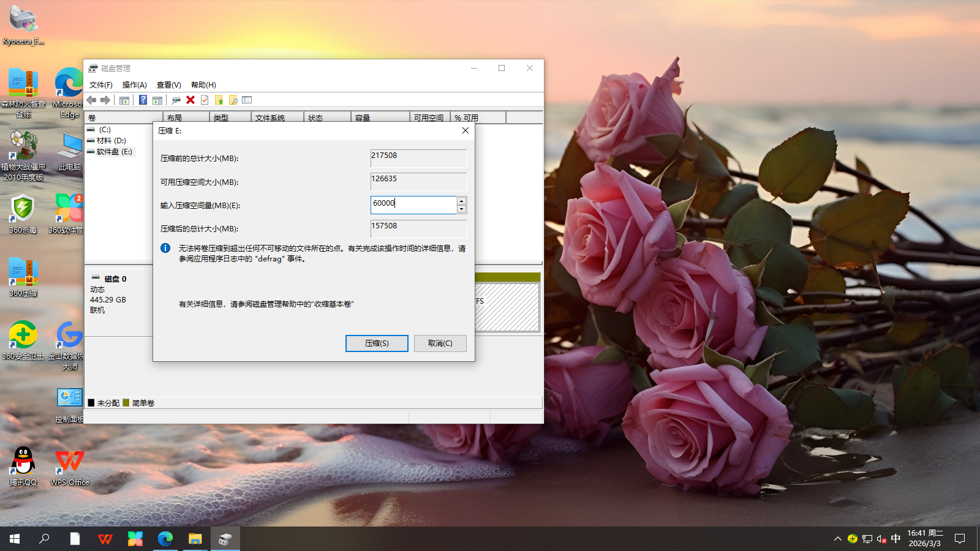This screenshot has height=551, width=980.
Task: Open the 文件(F) menu
Action: [100, 85]
